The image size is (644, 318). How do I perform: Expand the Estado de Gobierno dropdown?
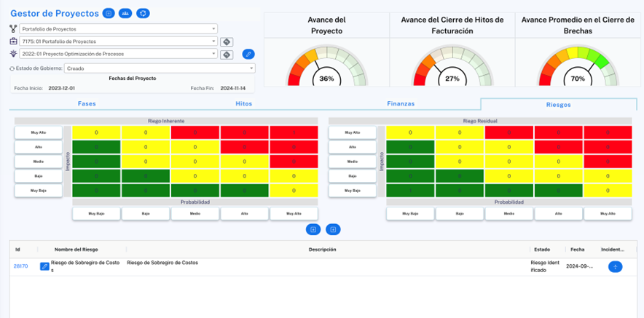pyautogui.click(x=159, y=68)
